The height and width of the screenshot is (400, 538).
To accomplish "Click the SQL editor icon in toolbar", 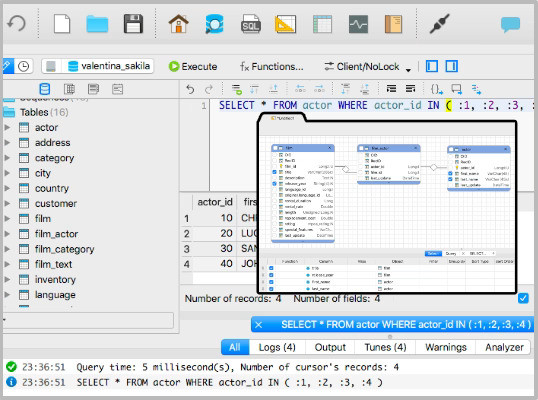I will (250, 24).
